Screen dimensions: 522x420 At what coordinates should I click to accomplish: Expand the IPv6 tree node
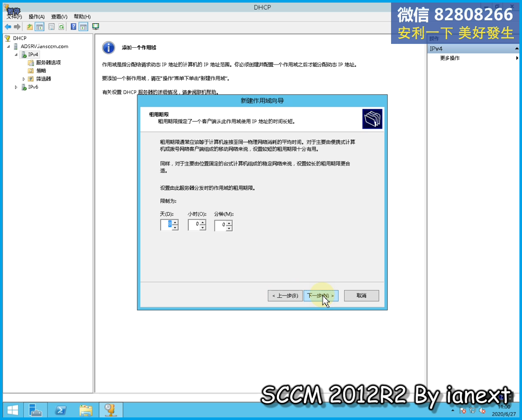click(16, 87)
